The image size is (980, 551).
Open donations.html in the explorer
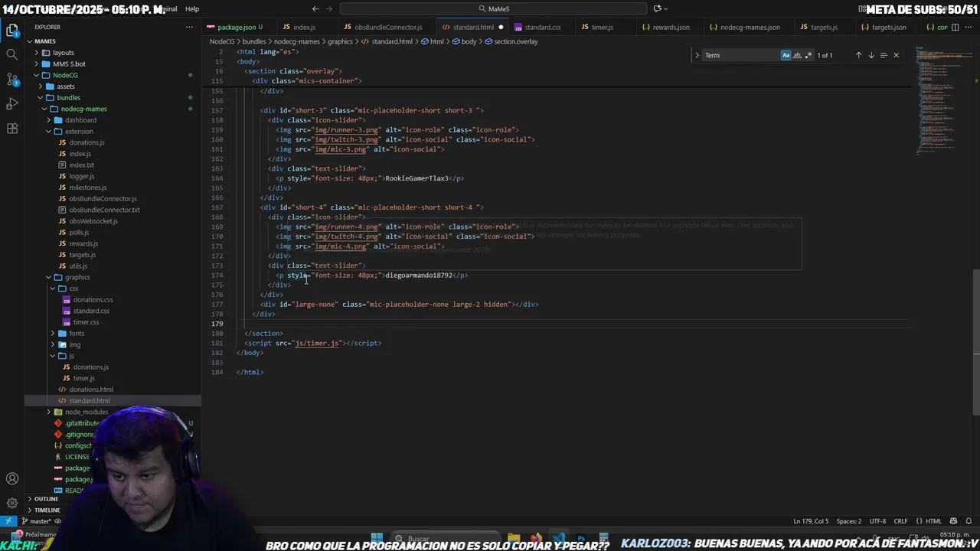91,390
